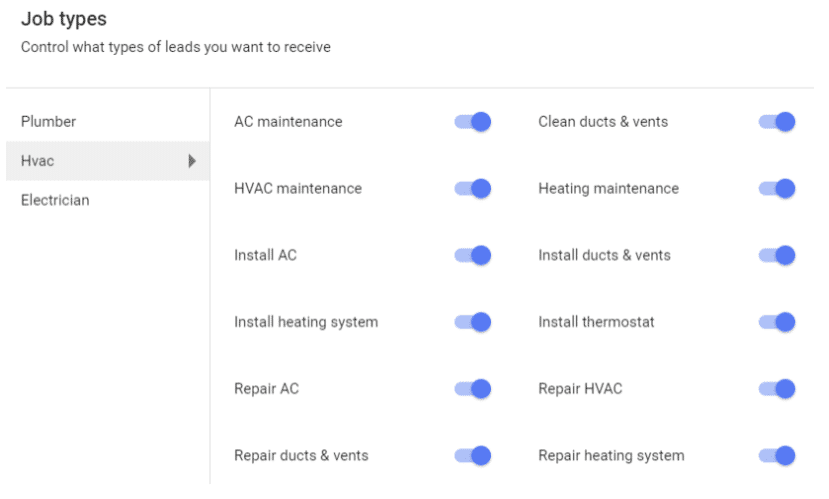
Task: Toggle the AC maintenance switch
Action: (472, 122)
